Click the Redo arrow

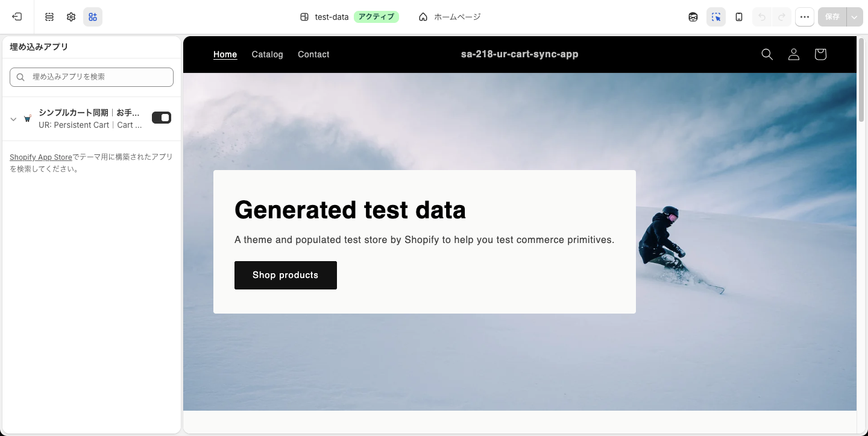pyautogui.click(x=782, y=17)
